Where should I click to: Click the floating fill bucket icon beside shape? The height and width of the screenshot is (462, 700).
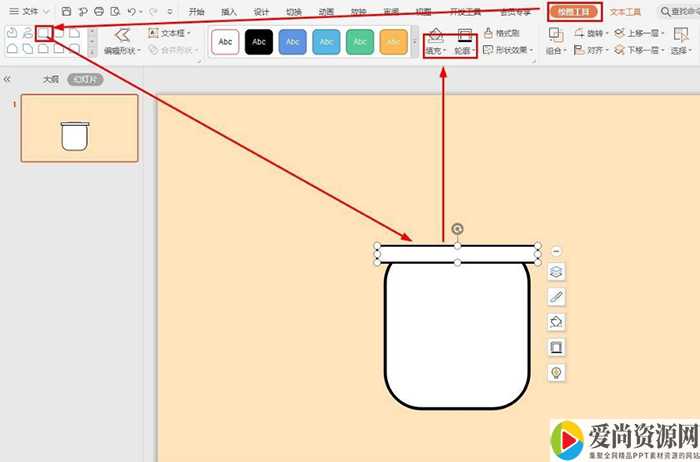[557, 322]
